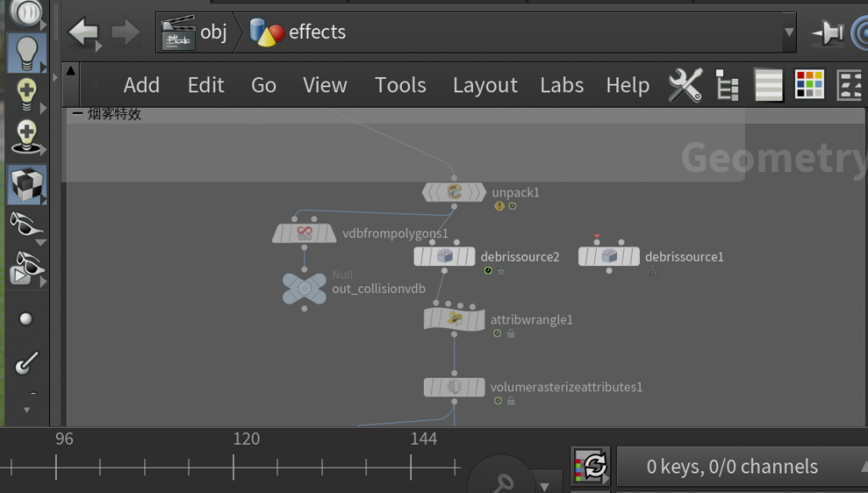Viewport: 868px width, 493px height.
Task: Go forward with the right arrow button
Action: tap(125, 32)
